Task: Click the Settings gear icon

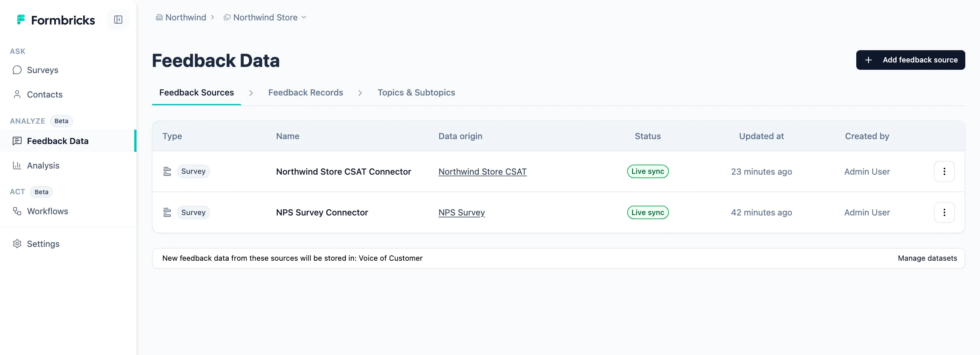Action: tap(17, 244)
